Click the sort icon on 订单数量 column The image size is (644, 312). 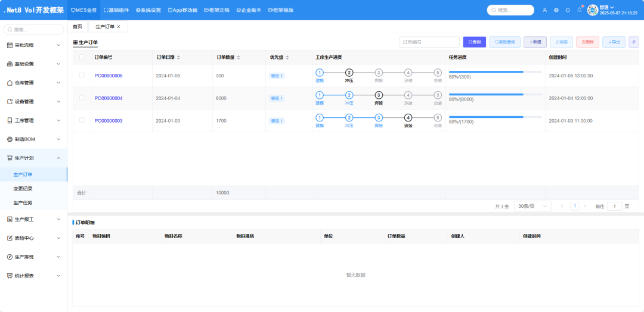tap(239, 58)
